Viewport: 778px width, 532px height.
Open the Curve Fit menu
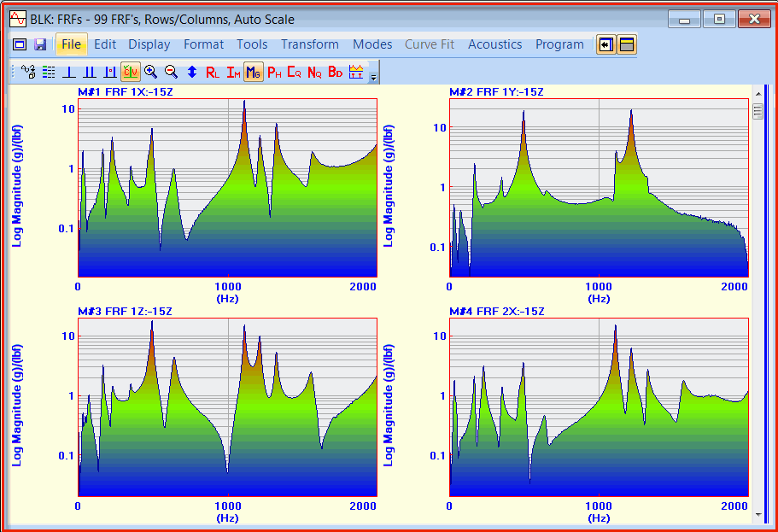(430, 44)
